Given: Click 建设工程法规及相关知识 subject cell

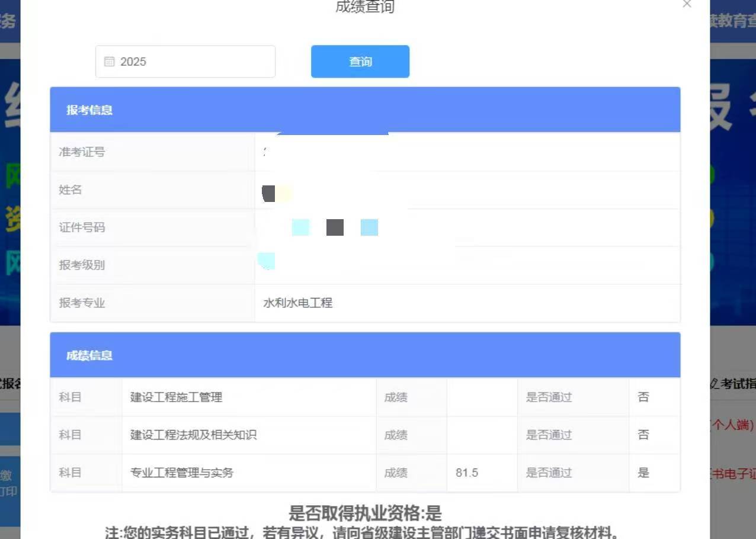Looking at the screenshot, I should point(249,435).
